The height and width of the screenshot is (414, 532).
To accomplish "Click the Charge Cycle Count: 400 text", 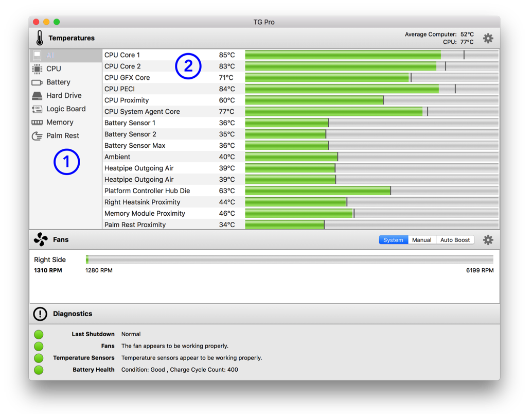I will click(x=204, y=370).
